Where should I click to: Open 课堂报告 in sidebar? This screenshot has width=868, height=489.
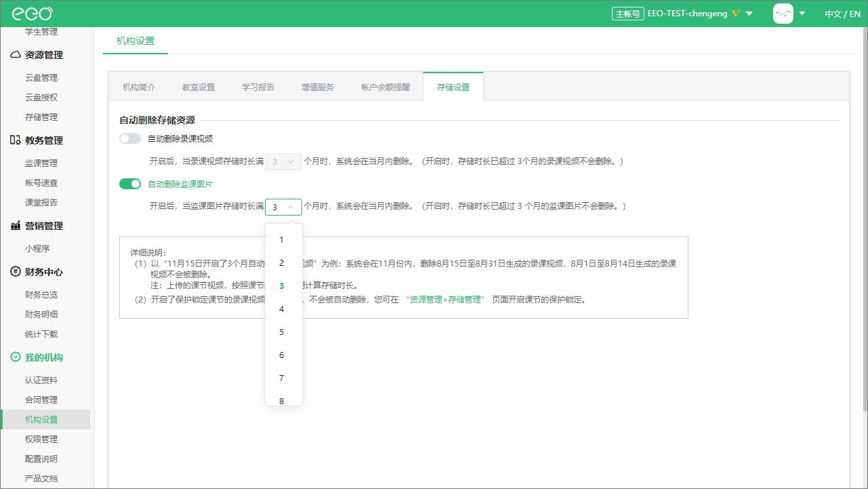point(41,203)
